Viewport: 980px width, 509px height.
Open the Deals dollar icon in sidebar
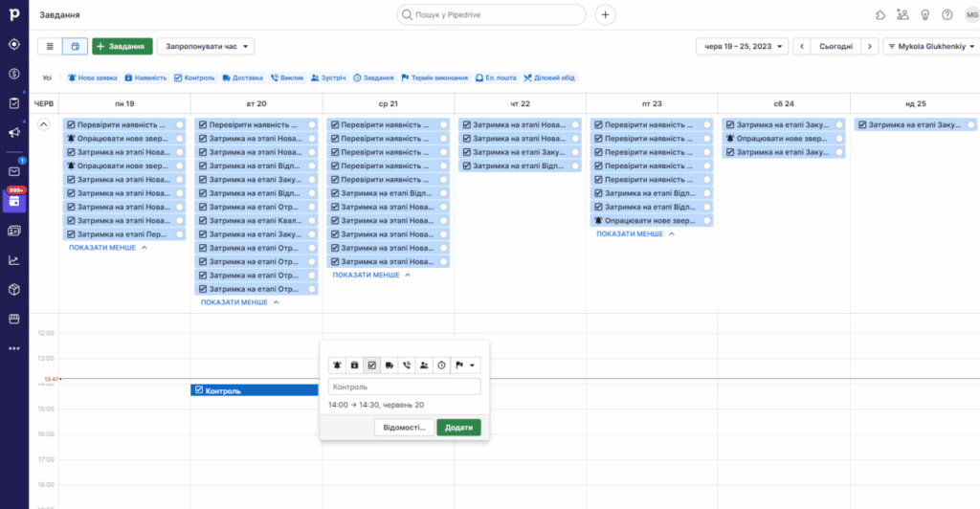[14, 74]
